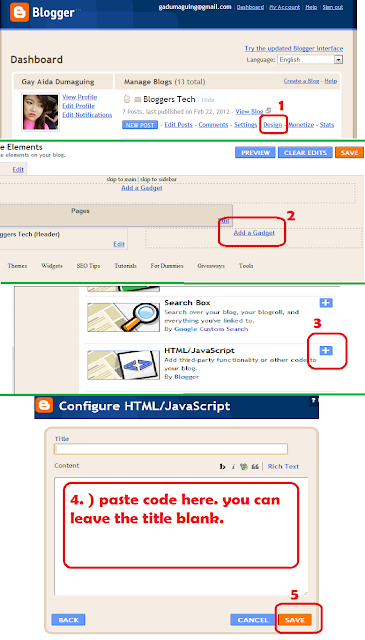This screenshot has width=365, height=640.
Task: Select the SEO Tips page tab
Action: (x=88, y=266)
